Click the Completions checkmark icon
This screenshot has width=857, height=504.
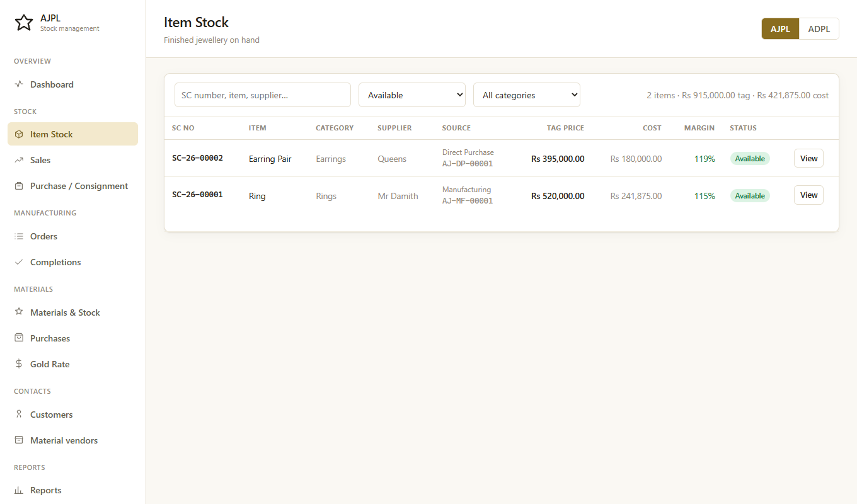click(x=19, y=262)
